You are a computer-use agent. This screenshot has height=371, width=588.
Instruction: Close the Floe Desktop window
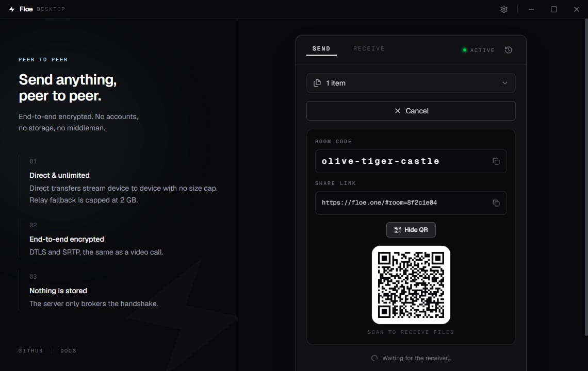click(x=576, y=9)
